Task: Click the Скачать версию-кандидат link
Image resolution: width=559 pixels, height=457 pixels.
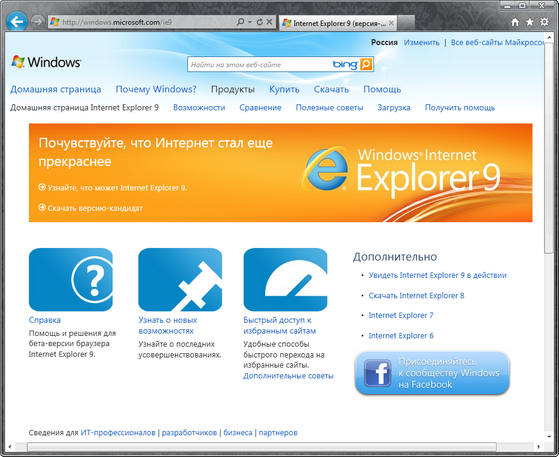Action: coord(95,208)
